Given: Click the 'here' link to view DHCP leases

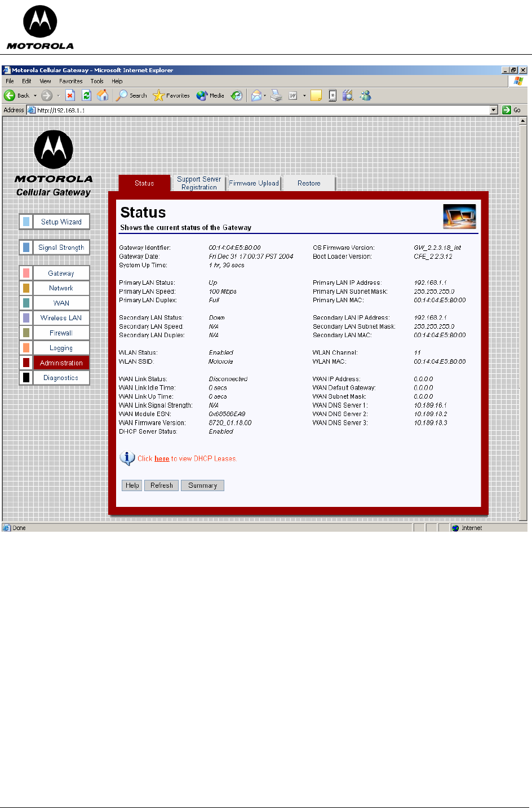Looking at the screenshot, I should tap(162, 459).
